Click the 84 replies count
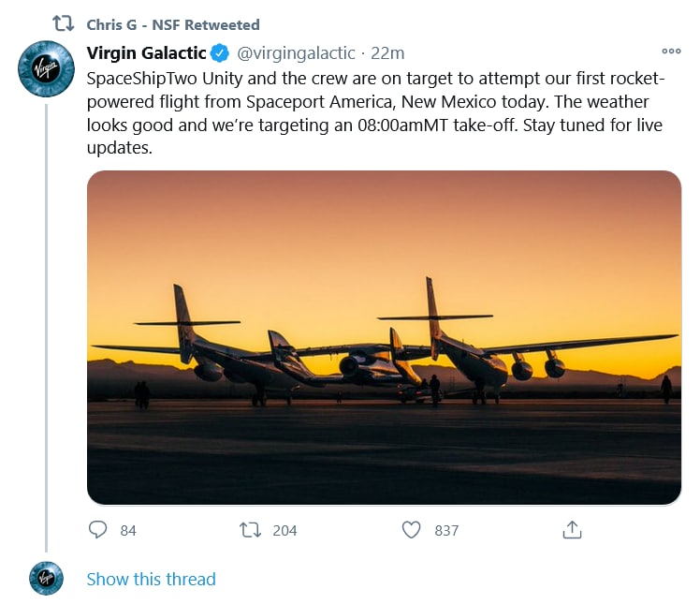This screenshot has width=700, height=604. click(x=128, y=530)
